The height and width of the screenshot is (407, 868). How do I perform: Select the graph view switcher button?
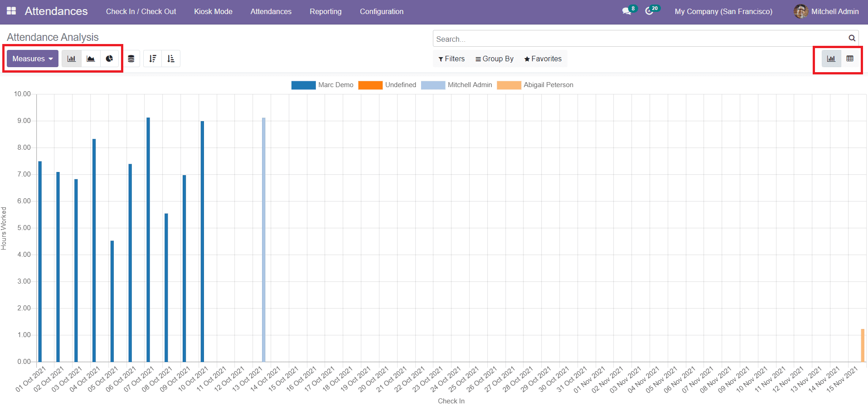pos(831,59)
